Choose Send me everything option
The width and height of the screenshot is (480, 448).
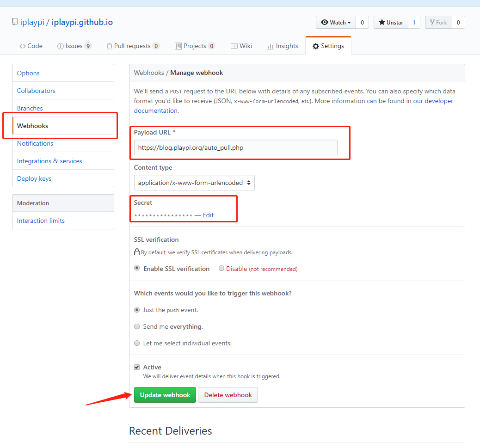click(137, 326)
